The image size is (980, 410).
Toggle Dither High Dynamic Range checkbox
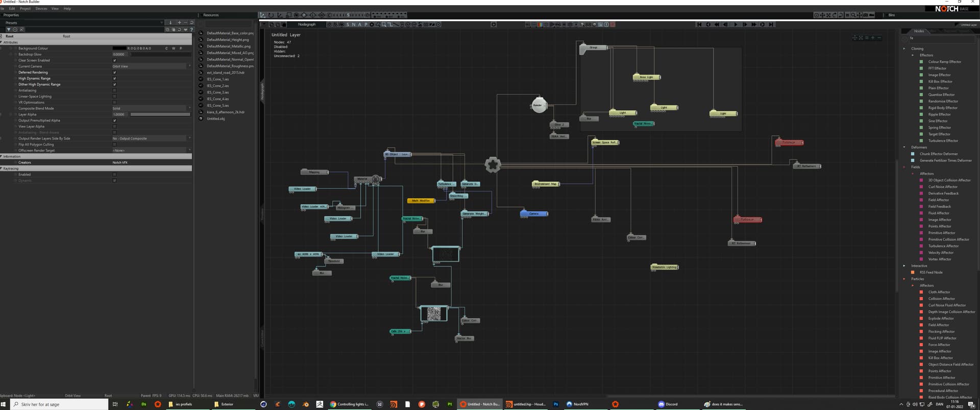(x=114, y=84)
